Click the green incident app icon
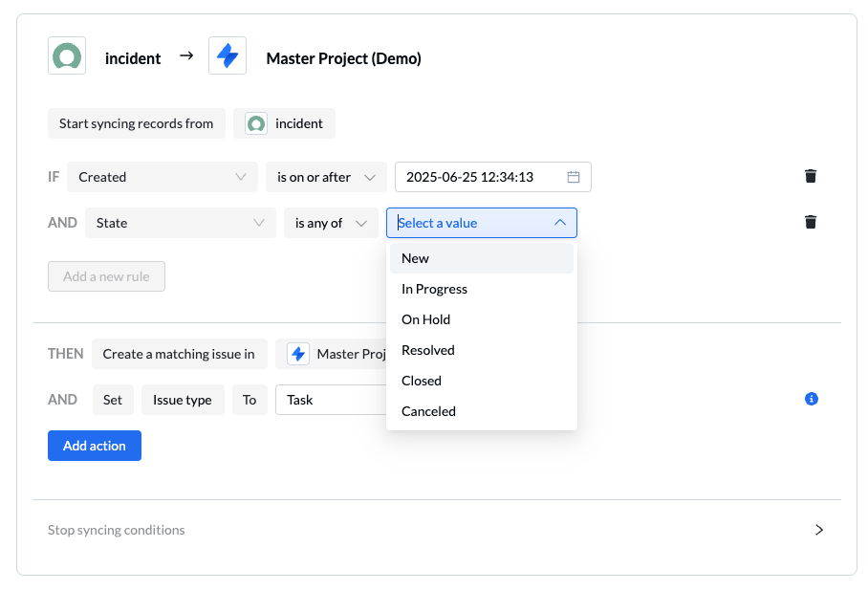This screenshot has height=591, width=868. click(66, 55)
